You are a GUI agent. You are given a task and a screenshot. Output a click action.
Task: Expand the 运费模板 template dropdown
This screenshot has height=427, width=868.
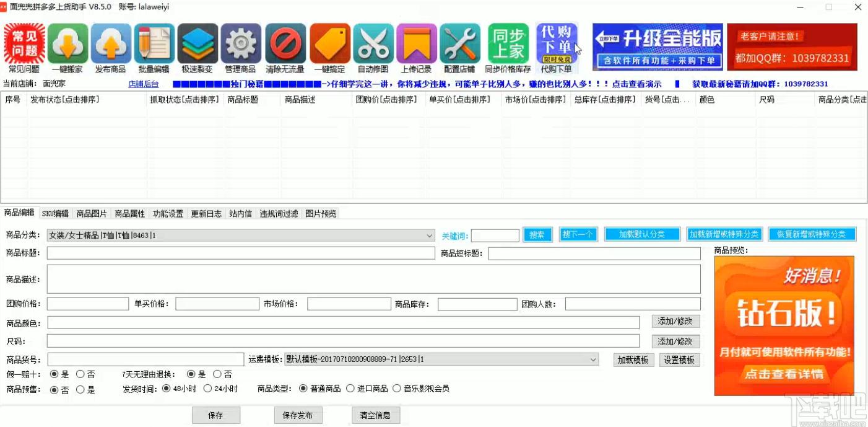(593, 359)
